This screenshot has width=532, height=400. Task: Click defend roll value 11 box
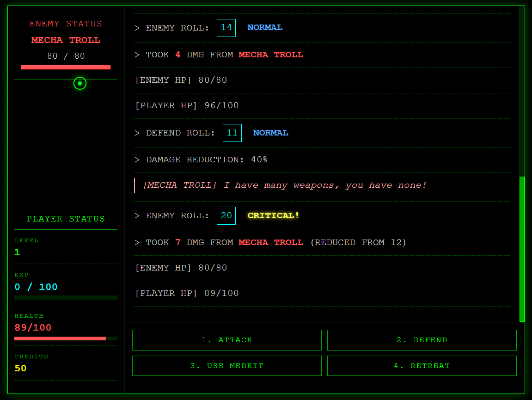[232, 133]
